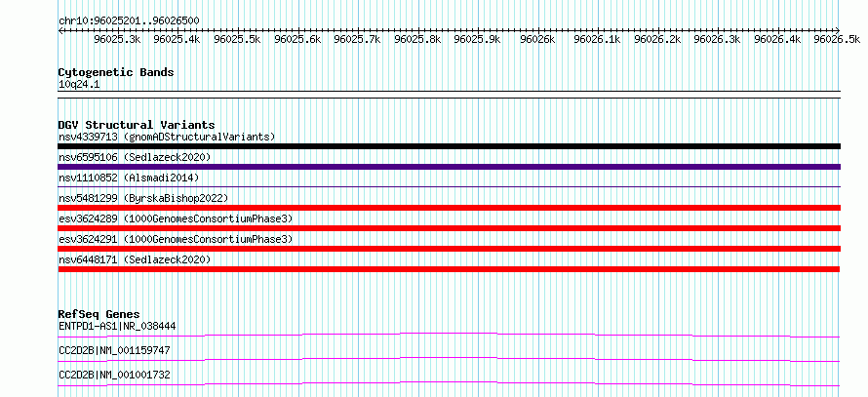Click the red bar for esv3624289
The image size is (868, 397).
pos(450,228)
